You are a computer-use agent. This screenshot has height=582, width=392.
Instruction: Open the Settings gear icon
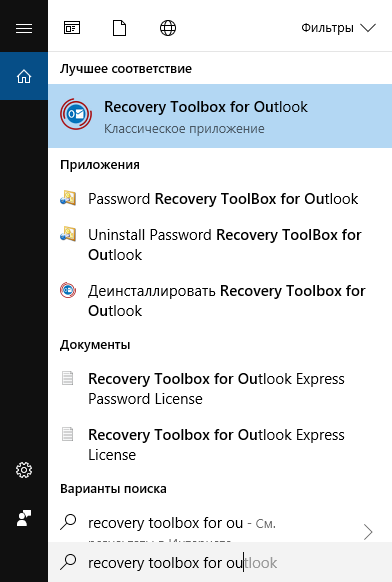click(x=24, y=470)
